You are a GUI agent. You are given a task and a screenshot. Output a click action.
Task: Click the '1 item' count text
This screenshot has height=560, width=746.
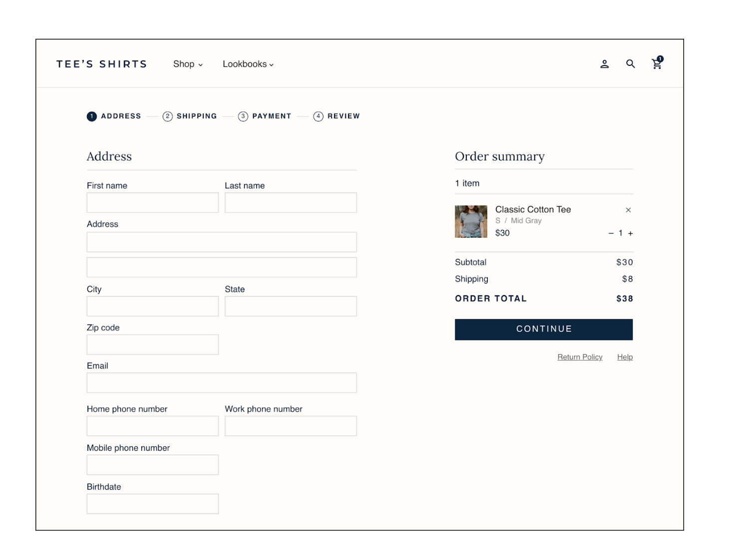(x=467, y=183)
